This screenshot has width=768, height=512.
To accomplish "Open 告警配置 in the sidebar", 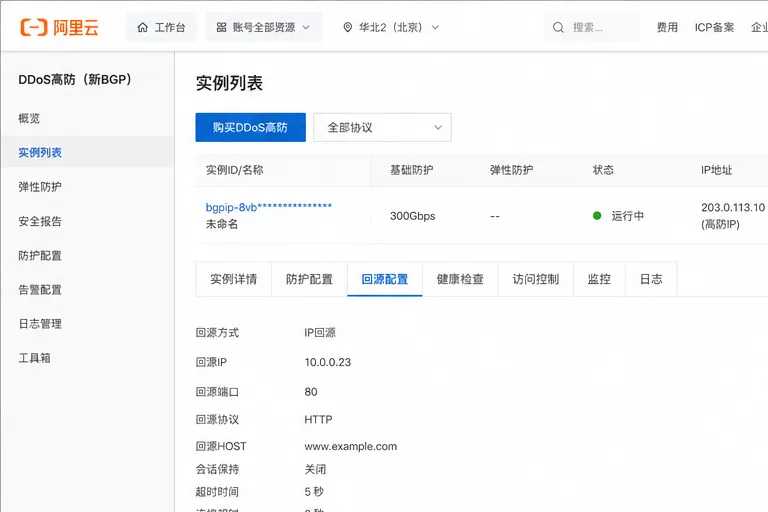I will pyautogui.click(x=87, y=290).
